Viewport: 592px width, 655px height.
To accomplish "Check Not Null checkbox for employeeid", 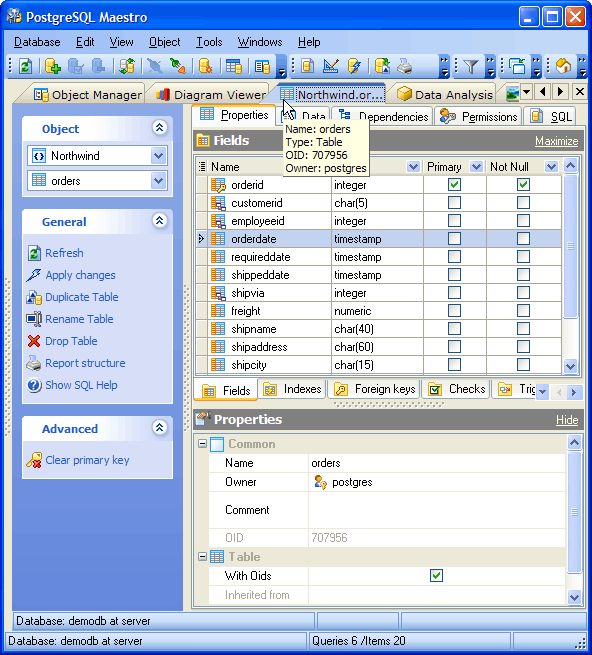I will [523, 221].
